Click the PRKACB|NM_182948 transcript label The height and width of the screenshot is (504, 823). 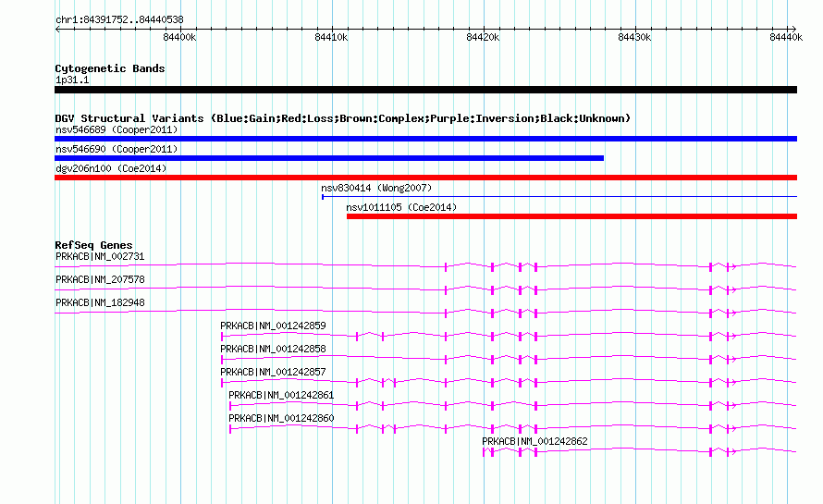click(x=100, y=303)
